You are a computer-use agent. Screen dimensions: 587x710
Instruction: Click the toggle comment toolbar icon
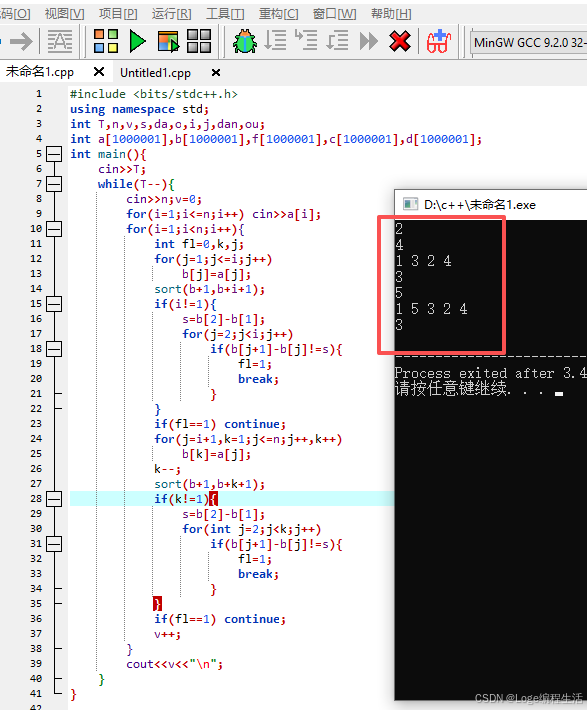click(60, 42)
